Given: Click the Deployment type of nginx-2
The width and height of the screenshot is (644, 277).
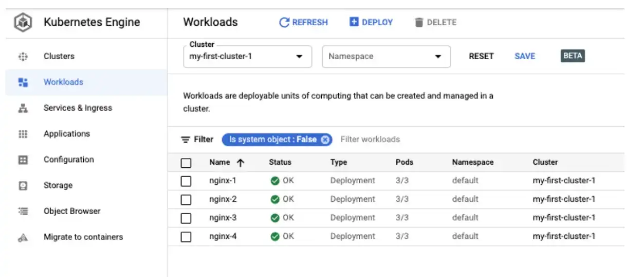Looking at the screenshot, I should [x=353, y=199].
